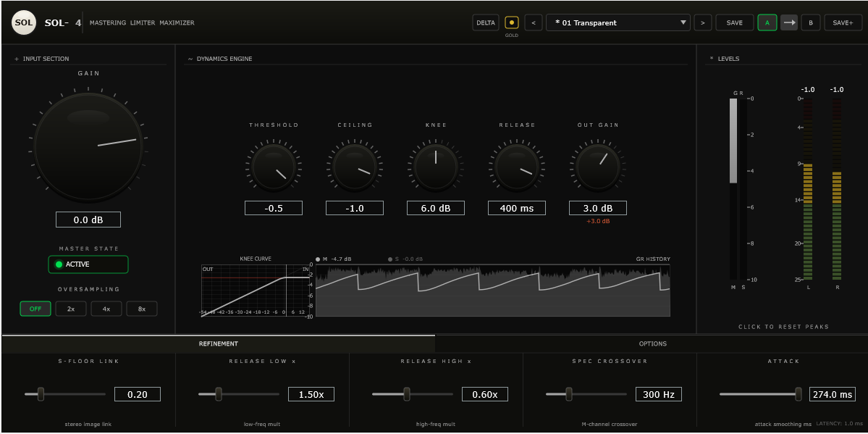
Task: Click the Release value field showing 400 ms
Action: click(516, 208)
